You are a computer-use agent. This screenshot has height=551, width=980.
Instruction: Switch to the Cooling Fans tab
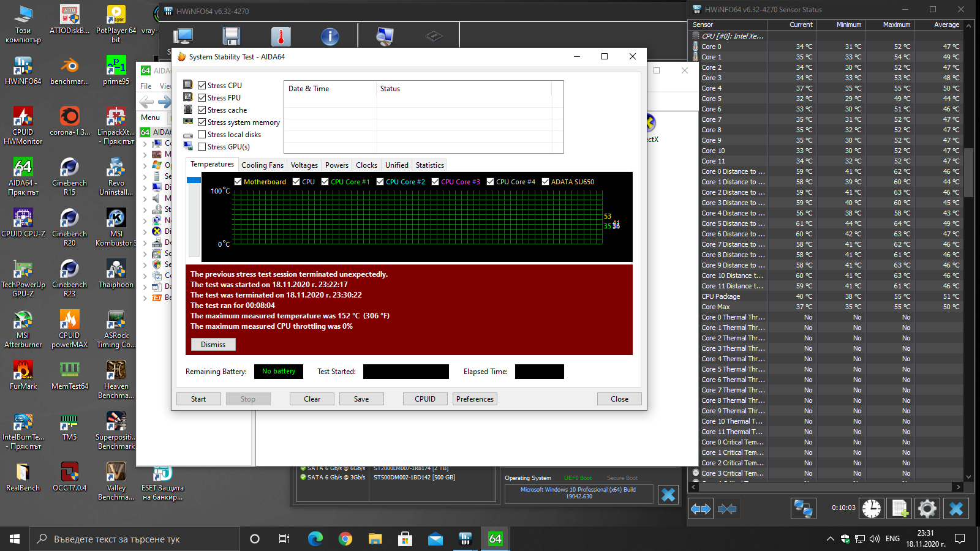pyautogui.click(x=262, y=165)
